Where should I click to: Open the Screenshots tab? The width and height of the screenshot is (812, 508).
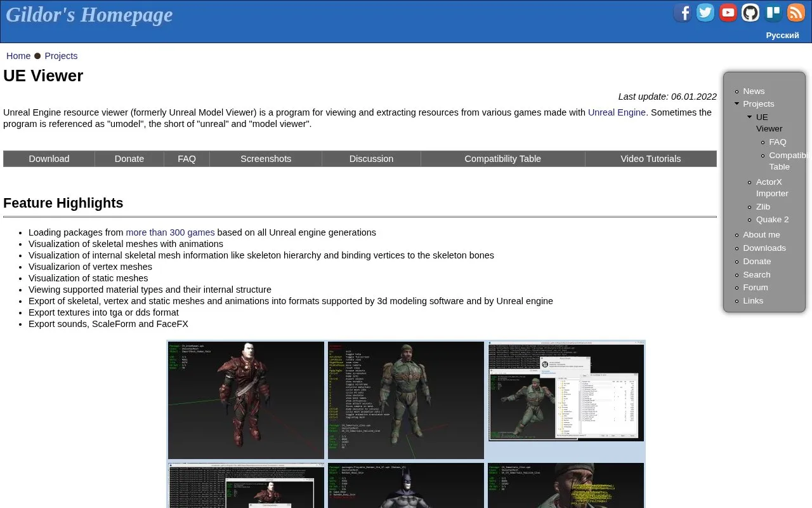pyautogui.click(x=266, y=159)
